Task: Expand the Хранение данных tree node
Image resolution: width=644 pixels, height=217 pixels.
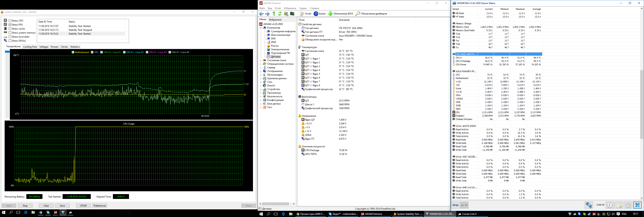Action: [261, 78]
